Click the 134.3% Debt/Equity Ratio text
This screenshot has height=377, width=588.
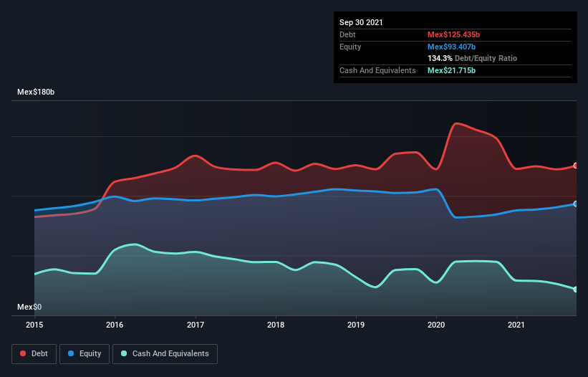[473, 59]
